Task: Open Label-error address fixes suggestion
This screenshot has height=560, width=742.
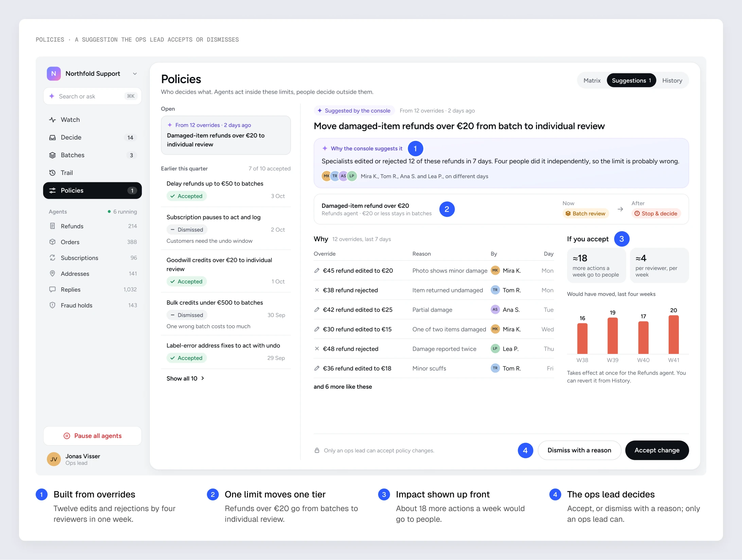Action: 226,352
